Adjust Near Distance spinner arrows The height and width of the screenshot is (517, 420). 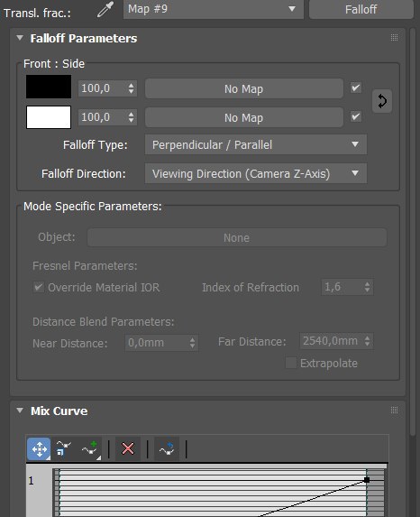pos(193,343)
